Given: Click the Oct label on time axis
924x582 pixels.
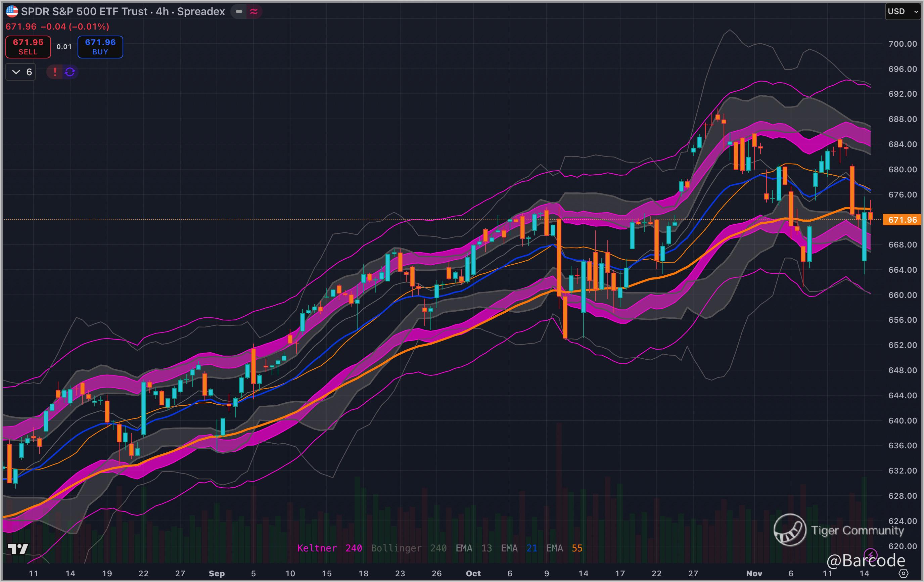Looking at the screenshot, I should coord(473,573).
